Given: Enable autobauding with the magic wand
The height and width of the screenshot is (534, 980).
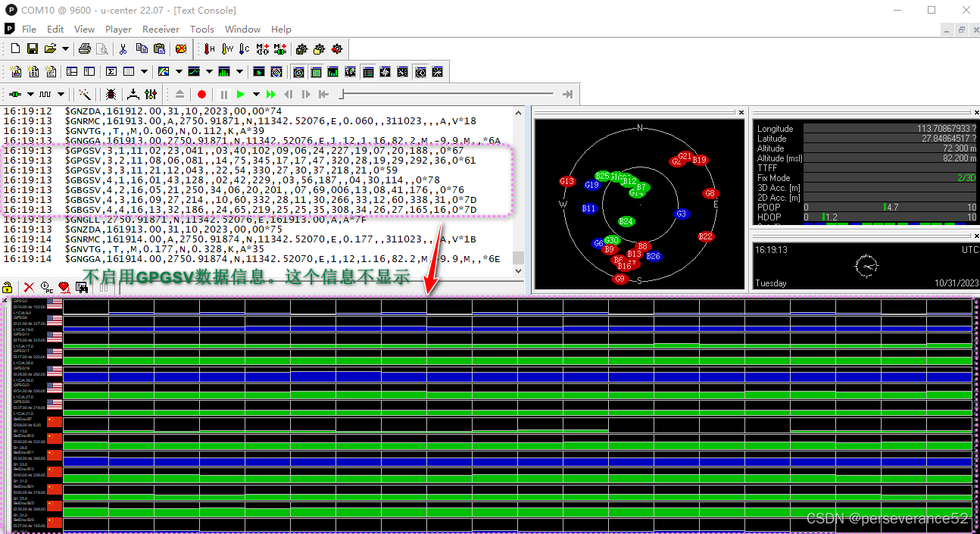Looking at the screenshot, I should coord(85,95).
